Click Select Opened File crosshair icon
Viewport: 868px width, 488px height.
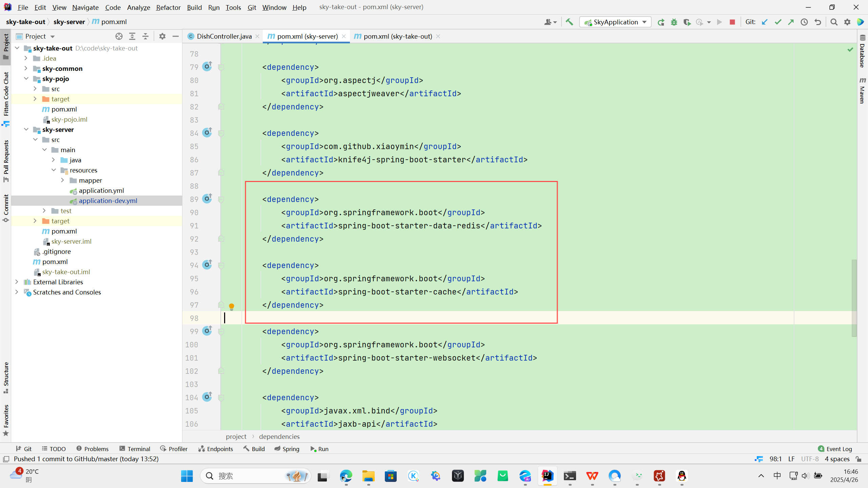coord(119,36)
